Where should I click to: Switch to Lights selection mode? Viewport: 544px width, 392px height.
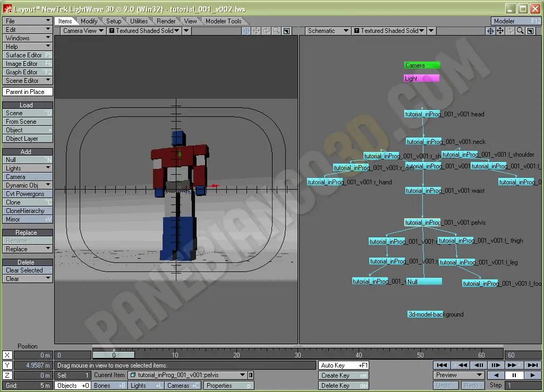[x=146, y=386]
